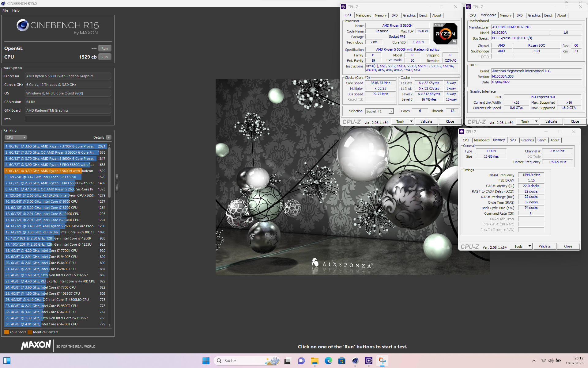This screenshot has height=368, width=588.
Task: Click the Close button in CPU-Z Memory window footer
Action: (x=568, y=246)
